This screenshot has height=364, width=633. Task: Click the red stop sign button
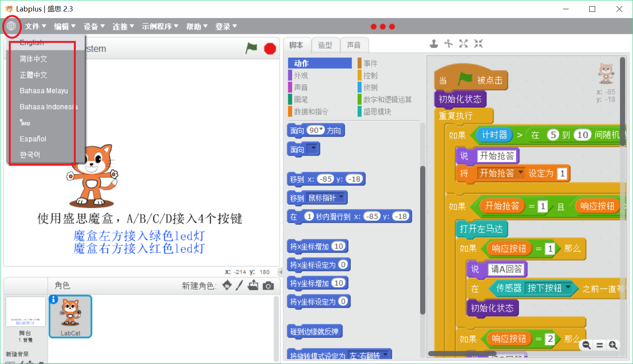(x=270, y=49)
